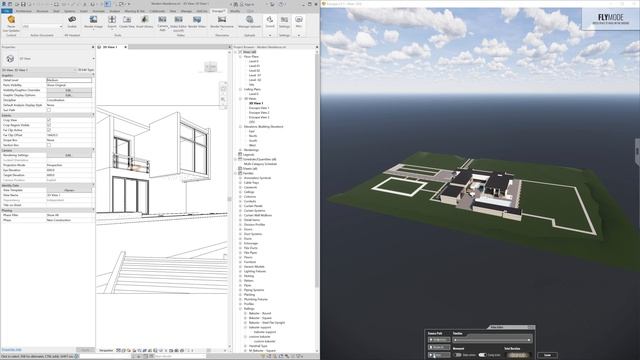Open the 3D View type selector dropdown

[x=93, y=59]
